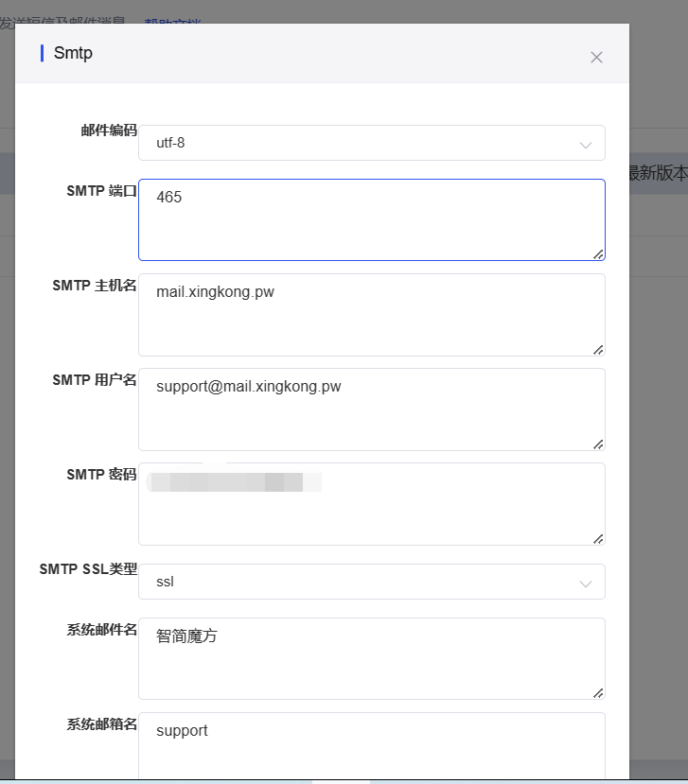Viewport: 688px width, 784px height.
Task: Click resize handle of SMTP 密码 textarea
Action: [x=598, y=538]
